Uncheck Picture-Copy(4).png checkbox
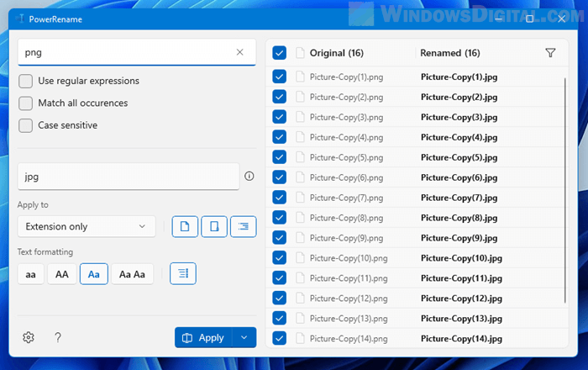This screenshot has width=588, height=370. coord(280,137)
